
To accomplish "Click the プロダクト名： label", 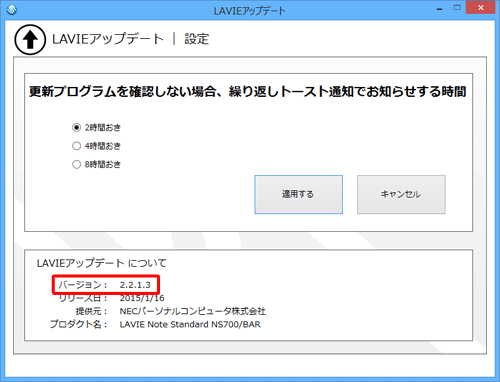I will click(x=79, y=324).
